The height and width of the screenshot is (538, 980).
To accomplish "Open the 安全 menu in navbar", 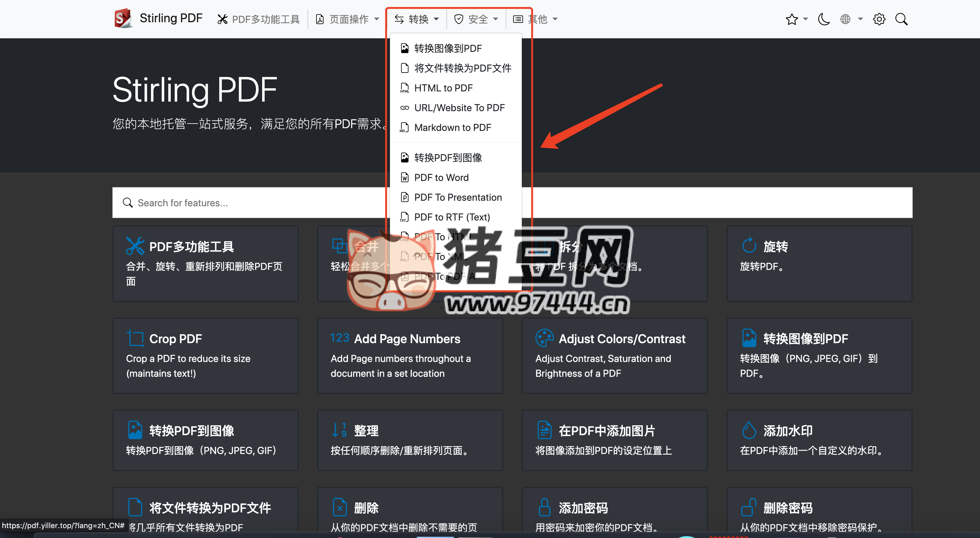I will coord(476,19).
